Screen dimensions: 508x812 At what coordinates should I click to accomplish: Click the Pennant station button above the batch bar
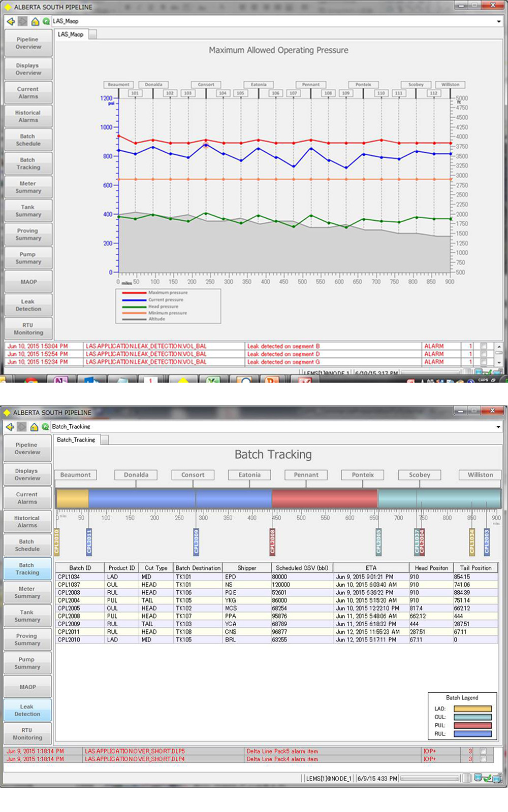point(306,475)
